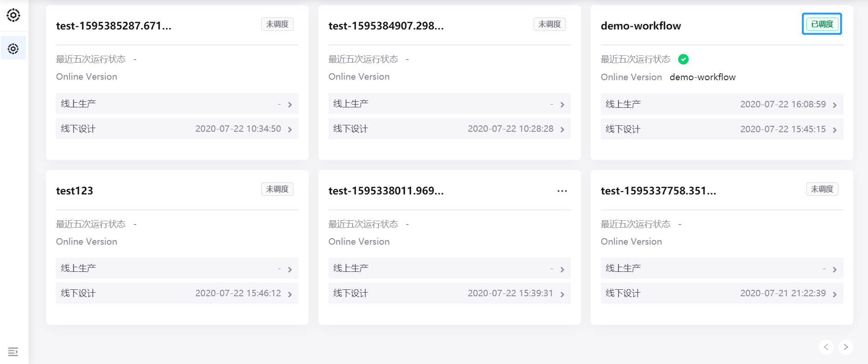Click timestamp 2020-07-22 10:34:50
The image size is (868, 364).
click(238, 129)
